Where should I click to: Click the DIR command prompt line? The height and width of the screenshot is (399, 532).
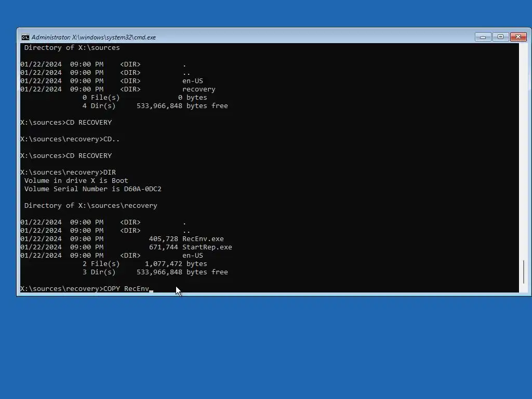pos(68,172)
